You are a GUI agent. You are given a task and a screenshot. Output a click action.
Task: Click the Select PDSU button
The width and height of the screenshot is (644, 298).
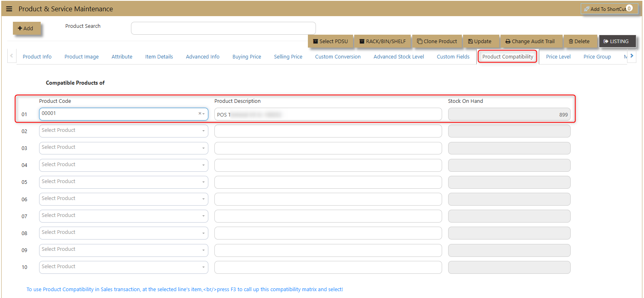tap(330, 41)
